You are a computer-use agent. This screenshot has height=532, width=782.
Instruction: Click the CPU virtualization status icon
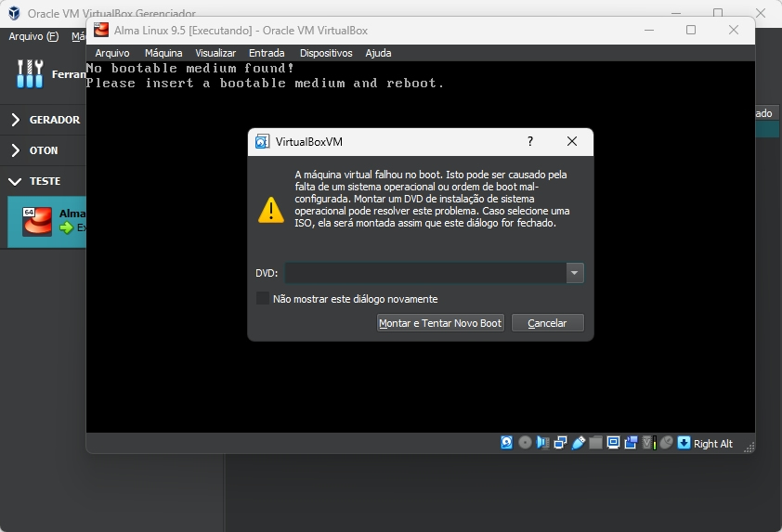click(649, 443)
